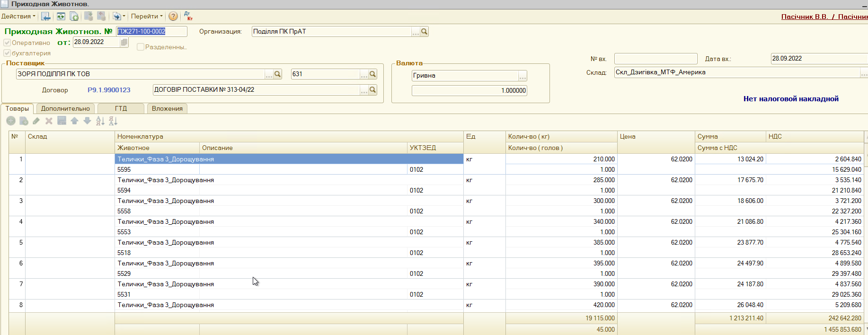Image resolution: width=868 pixels, height=335 pixels.
Task: Open ДОГОВІР ПОСТАВКИ with magnifier icon
Action: (373, 90)
